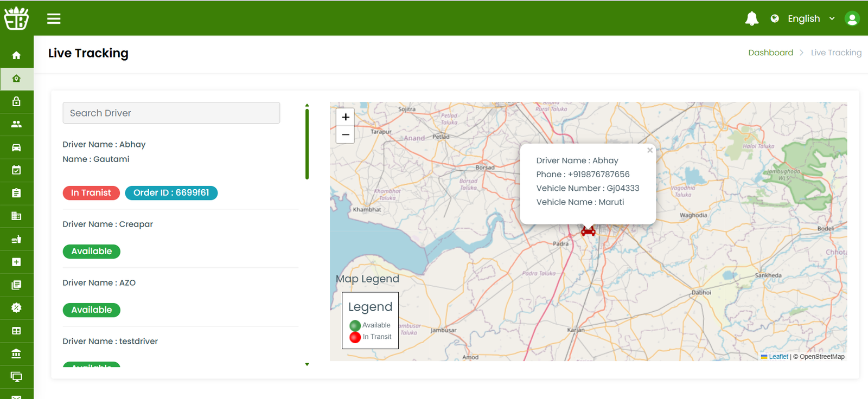Click the scroll down arrow in driver list
This screenshot has width=868, height=399.
click(307, 364)
